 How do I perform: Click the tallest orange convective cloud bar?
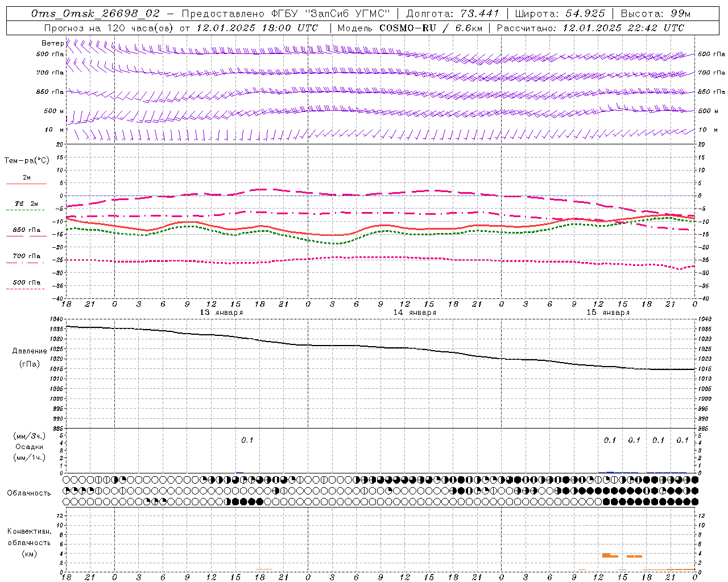[x=606, y=555]
